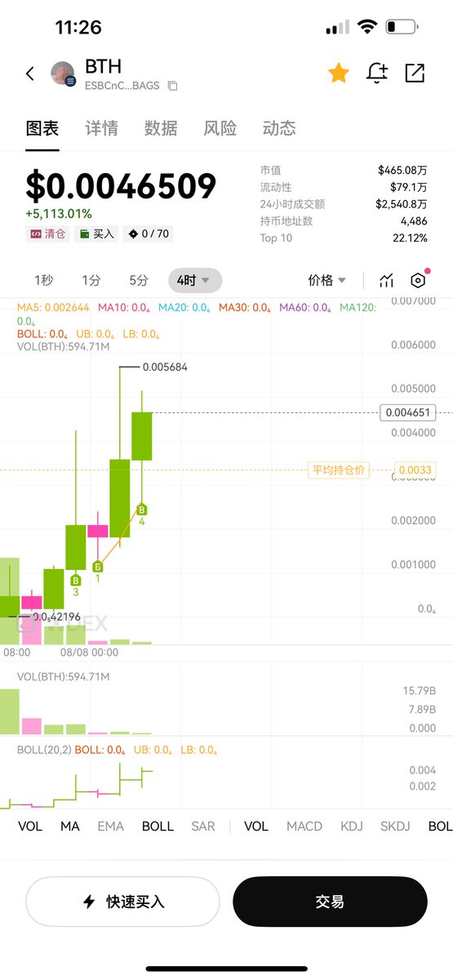Image resolution: width=453 pixels, height=980 pixels.
Task: Expand the 4时 timeframe dropdown
Action: [x=194, y=280]
